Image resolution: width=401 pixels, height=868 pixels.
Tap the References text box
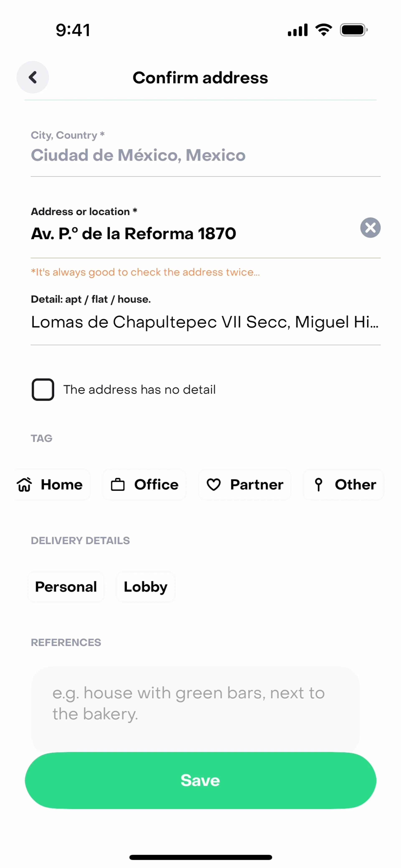click(195, 708)
